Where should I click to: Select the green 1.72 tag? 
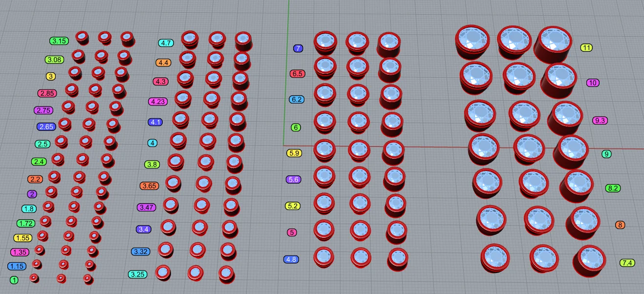26,224
